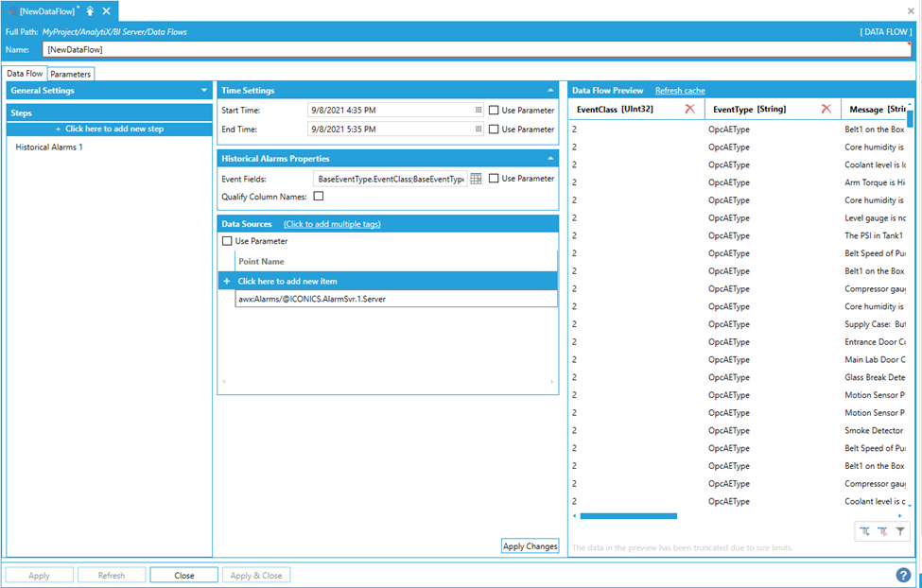Select the Data Flow tab
This screenshot has width=922, height=588.
26,74
